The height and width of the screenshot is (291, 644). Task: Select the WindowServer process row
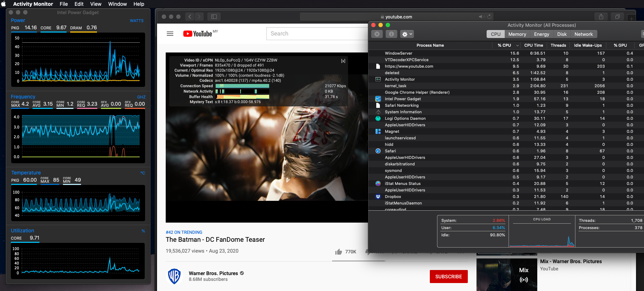pos(506,53)
